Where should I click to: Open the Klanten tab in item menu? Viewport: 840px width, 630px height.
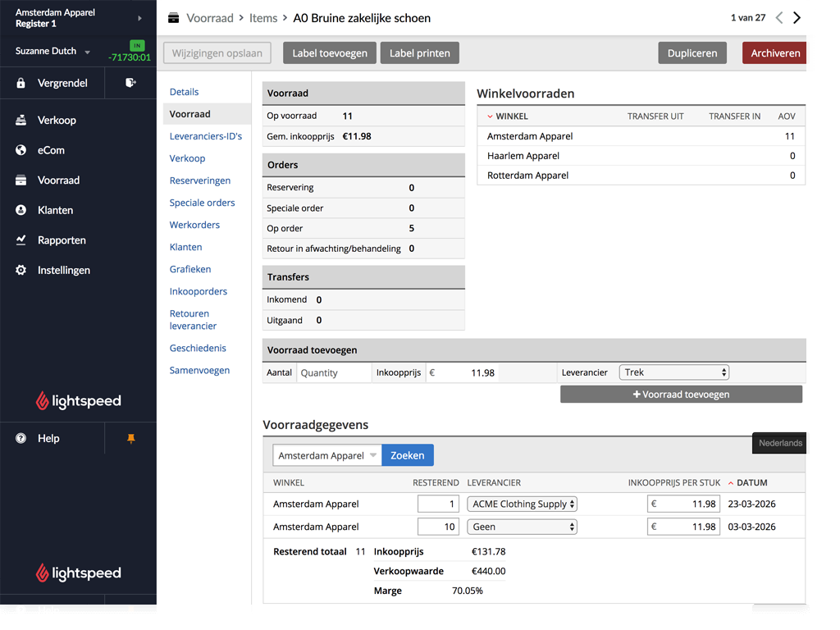click(185, 247)
